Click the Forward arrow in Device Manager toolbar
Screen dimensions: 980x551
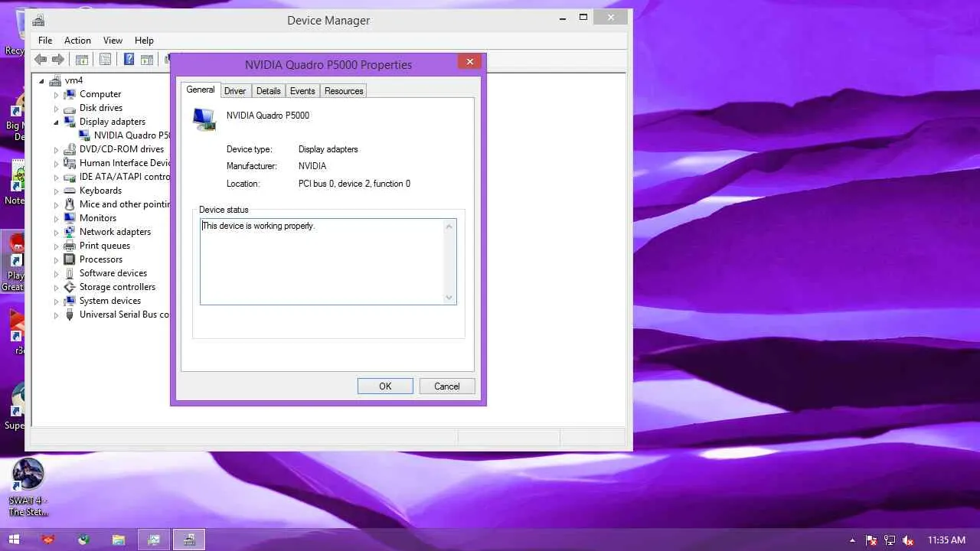(58, 60)
